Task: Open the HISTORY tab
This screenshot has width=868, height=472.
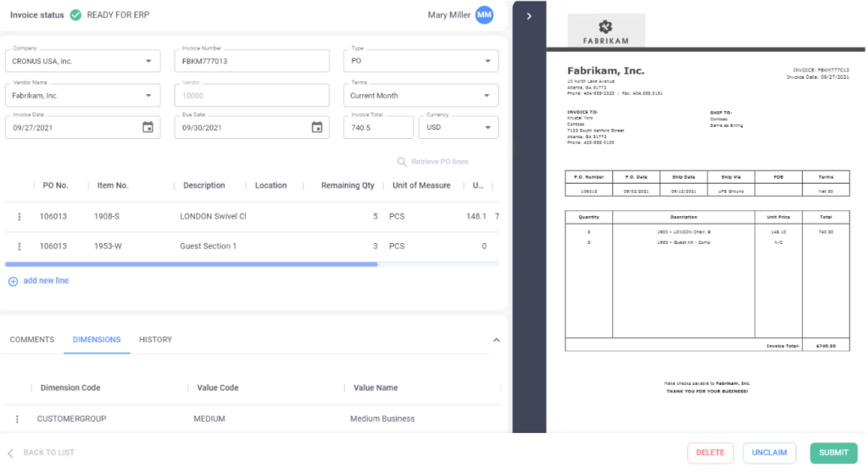Action: 156,340
